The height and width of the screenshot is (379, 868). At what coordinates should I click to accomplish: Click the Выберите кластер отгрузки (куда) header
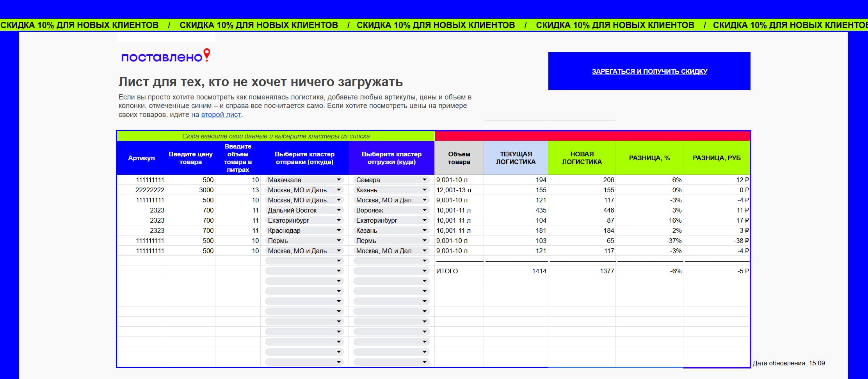(391, 158)
